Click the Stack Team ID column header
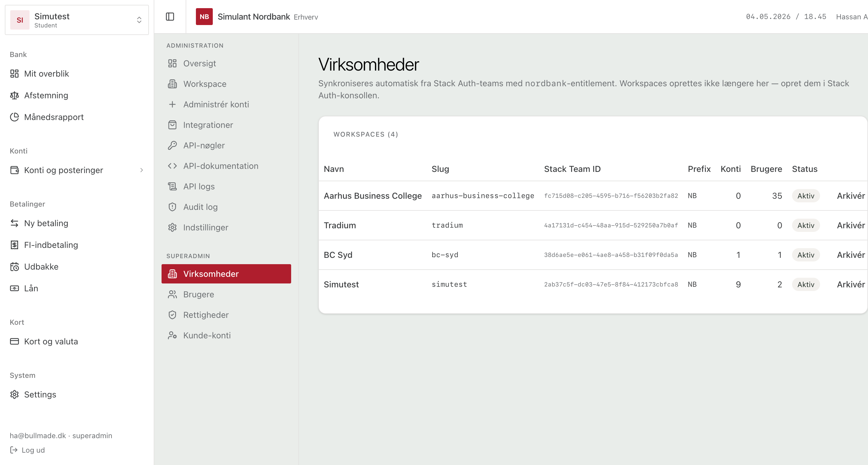The image size is (868, 465). coord(572,169)
